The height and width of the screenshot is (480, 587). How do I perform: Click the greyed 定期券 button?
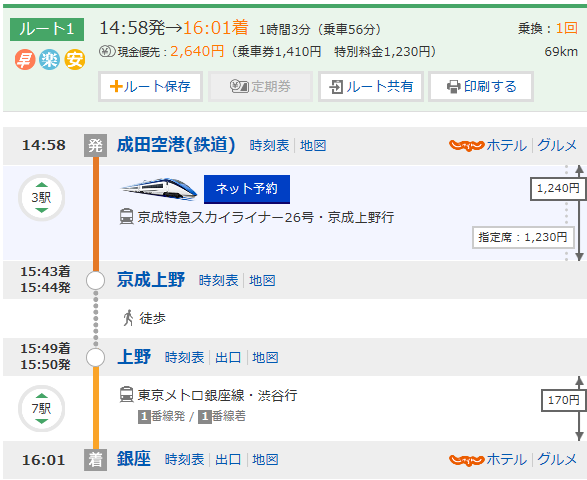pos(260,86)
